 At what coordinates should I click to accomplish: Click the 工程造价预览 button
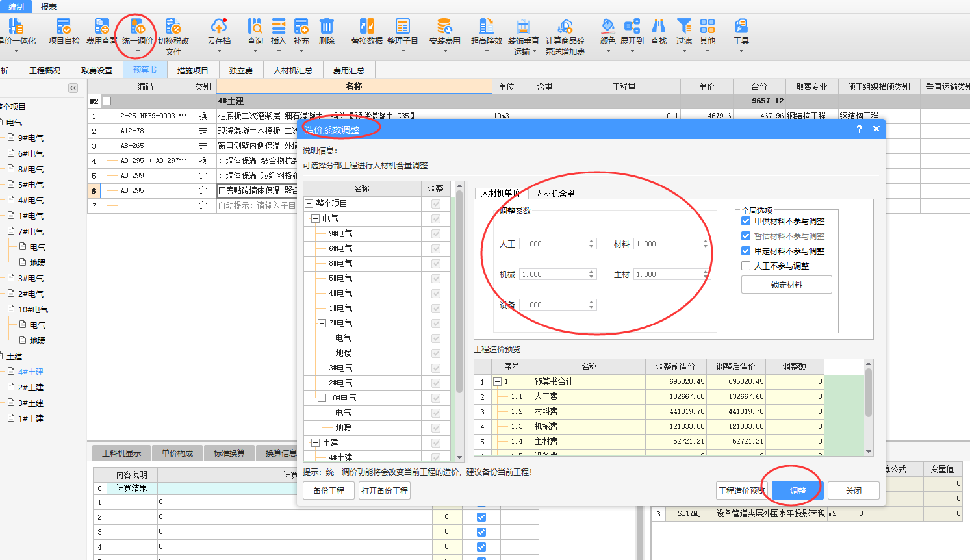pos(743,490)
